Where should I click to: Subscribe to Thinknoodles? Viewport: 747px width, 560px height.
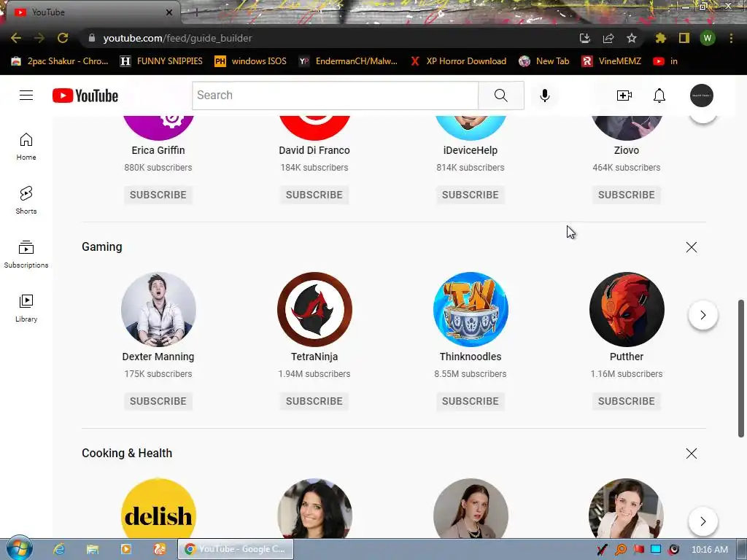[x=471, y=401]
